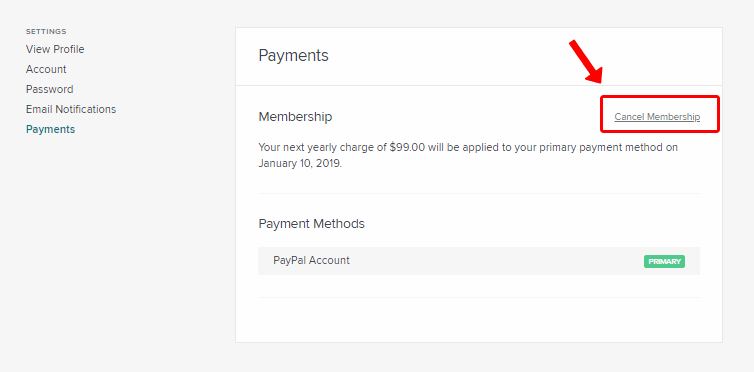Viewport: 754px width, 372px height.
Task: Go to the Account settings section
Action: (x=46, y=69)
